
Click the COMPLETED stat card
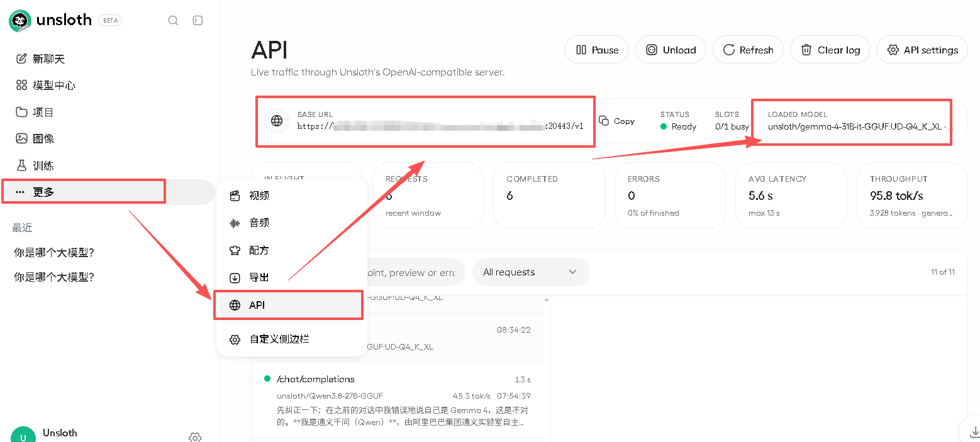[548, 196]
